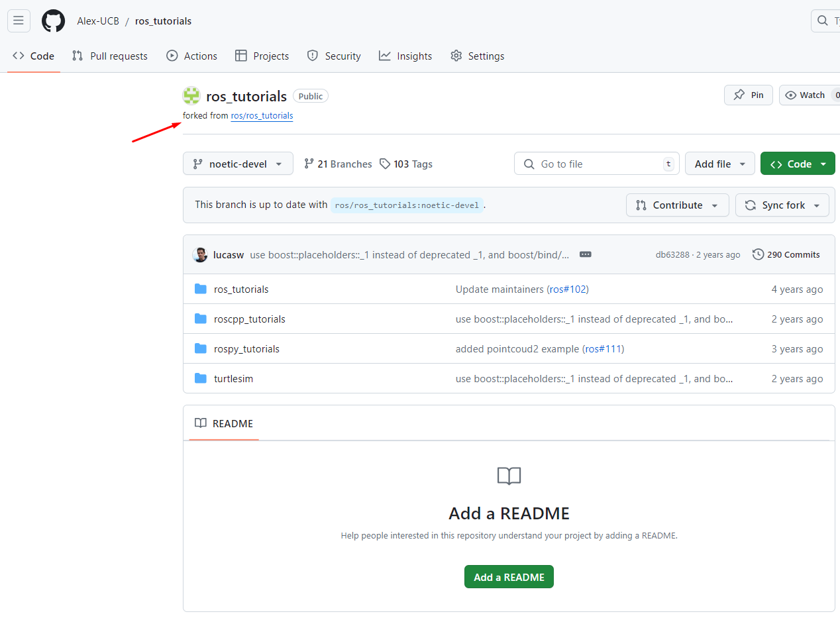Click the Go to file search field
The image size is (840, 618).
(x=597, y=164)
